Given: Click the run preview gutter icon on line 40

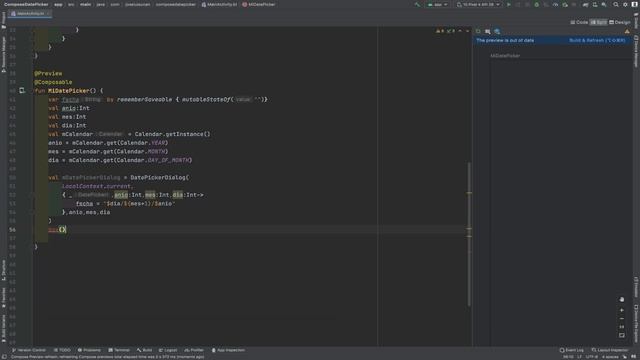Looking at the screenshot, I should coord(22,91).
